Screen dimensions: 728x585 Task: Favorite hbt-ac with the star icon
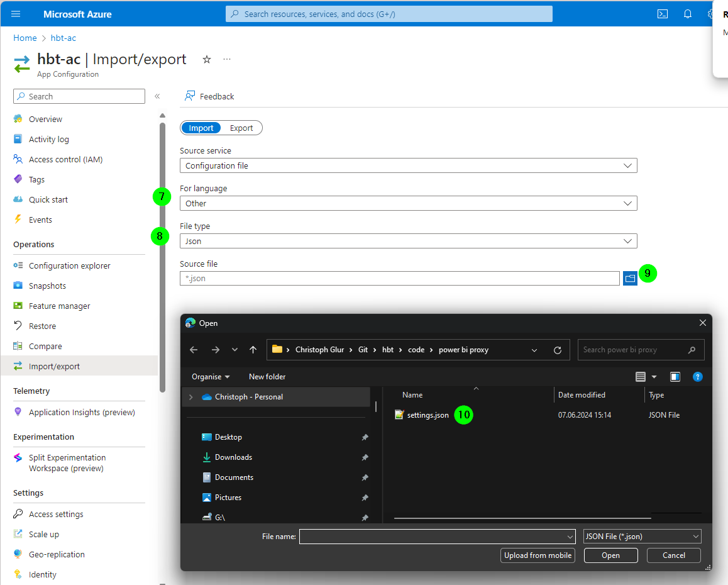point(207,60)
